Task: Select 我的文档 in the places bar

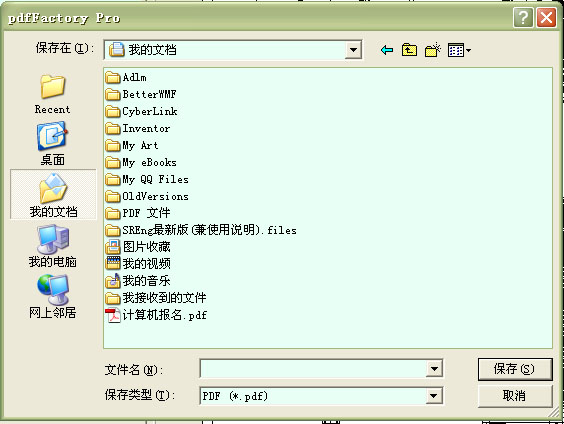Action: [x=53, y=195]
